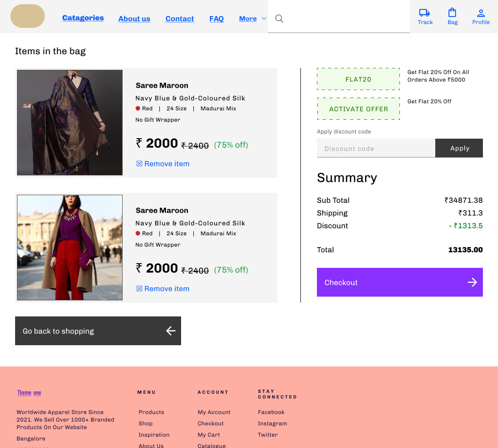498x448 pixels.
Task: Click Shipping value ₹311.3
Action: tap(470, 213)
